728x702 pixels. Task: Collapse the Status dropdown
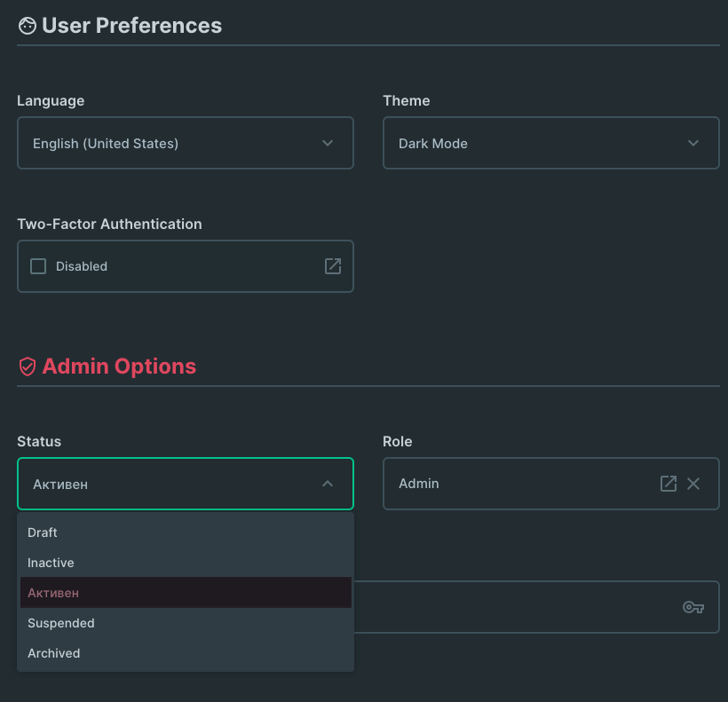point(186,484)
